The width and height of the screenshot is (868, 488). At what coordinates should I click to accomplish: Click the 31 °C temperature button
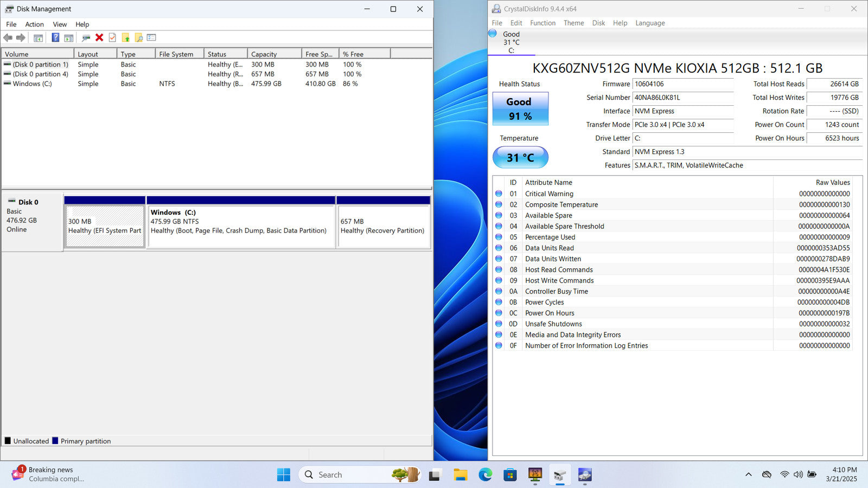(x=520, y=157)
